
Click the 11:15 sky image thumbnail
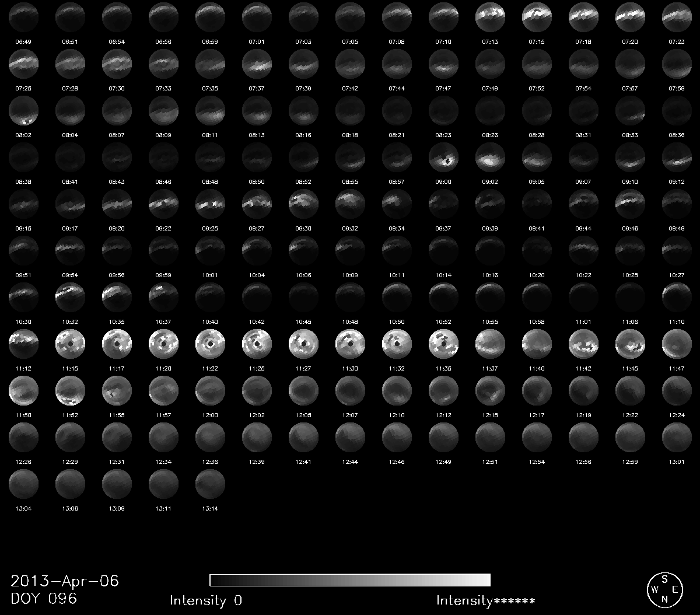click(70, 343)
